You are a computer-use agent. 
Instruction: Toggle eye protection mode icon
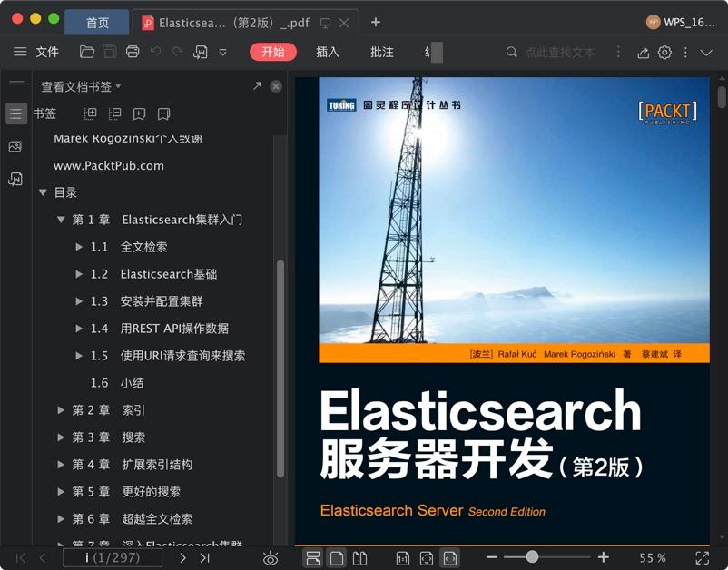[271, 558]
